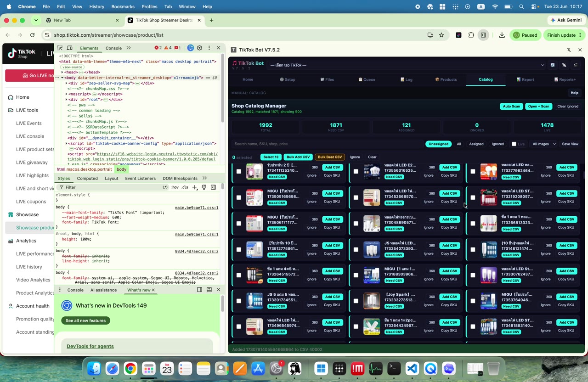The width and height of the screenshot is (588, 382).
Task: Switch to the Reports+ tab in TikTok Bot
Action: point(565,79)
